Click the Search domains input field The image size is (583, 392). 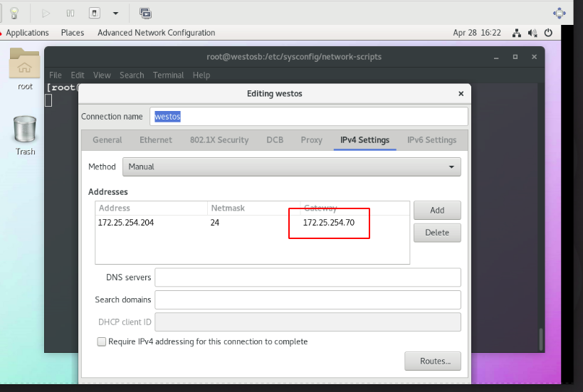pos(308,300)
